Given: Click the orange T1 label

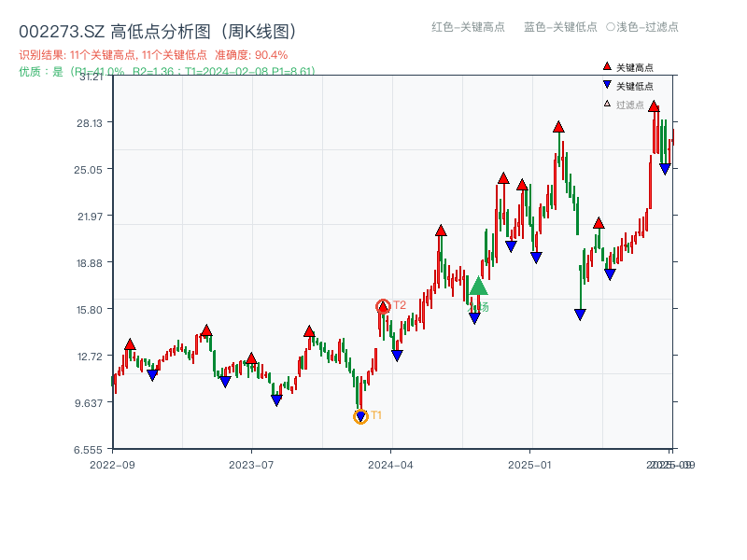Looking at the screenshot, I should point(376,415).
